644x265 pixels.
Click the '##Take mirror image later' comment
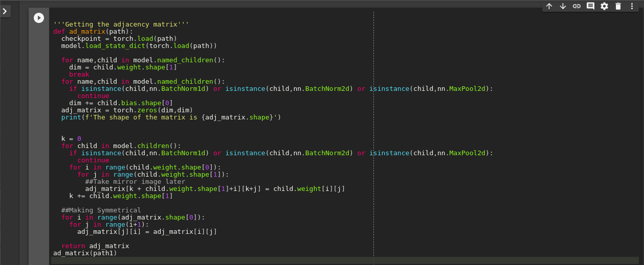(135, 182)
